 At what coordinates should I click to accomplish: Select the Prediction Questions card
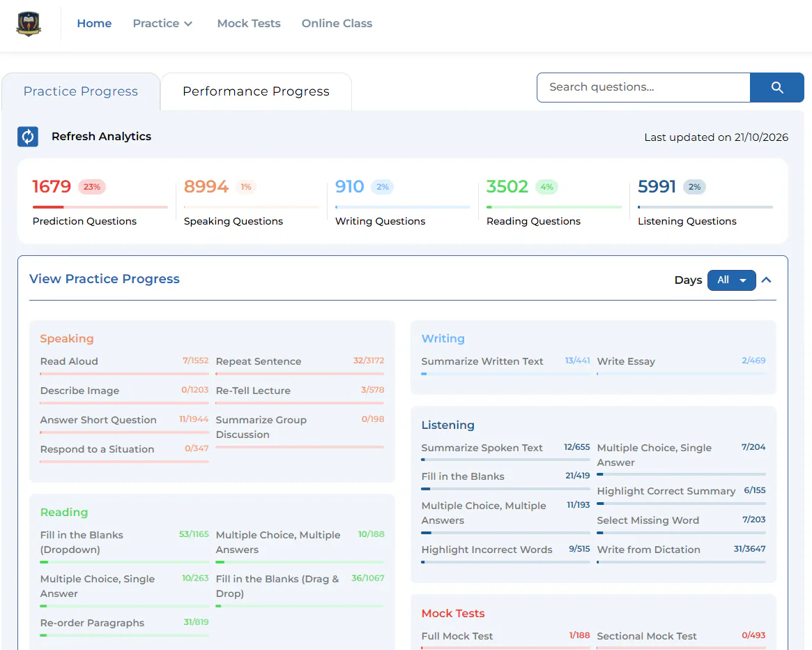pos(100,202)
